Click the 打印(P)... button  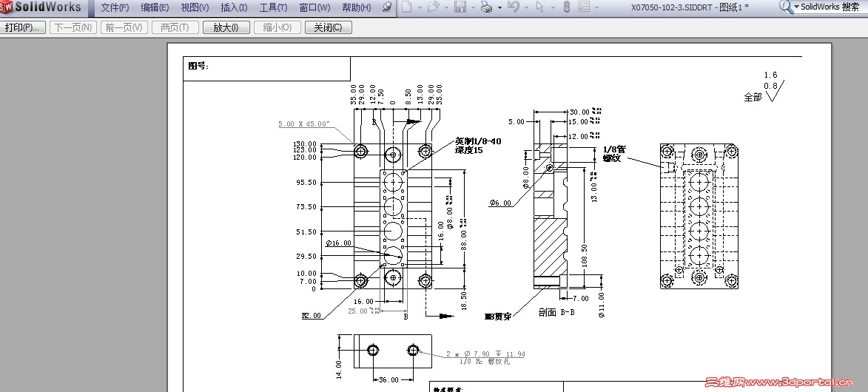pyautogui.click(x=23, y=27)
